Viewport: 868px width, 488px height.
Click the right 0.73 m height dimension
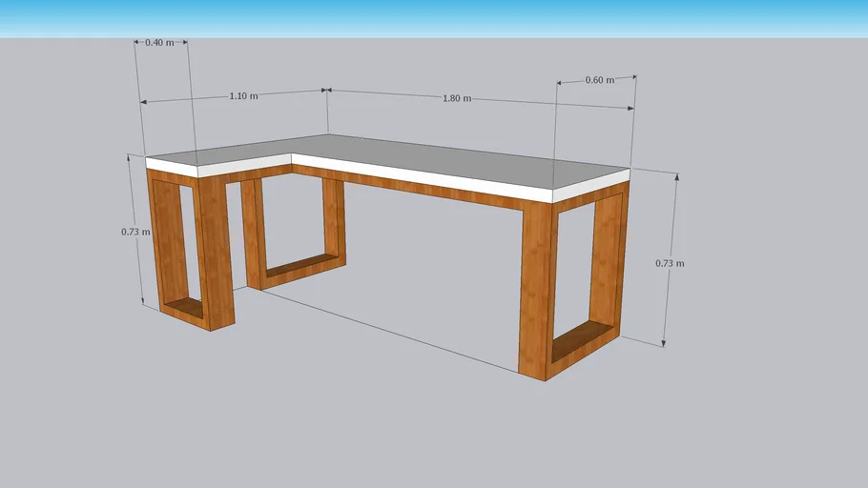(670, 263)
